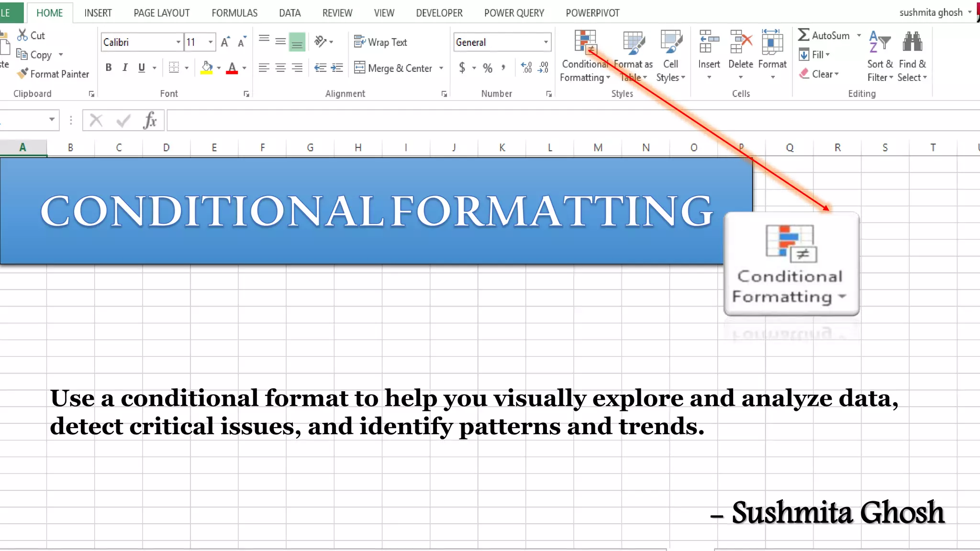The width and height of the screenshot is (980, 551).
Task: Toggle italic formatting
Action: [x=125, y=67]
